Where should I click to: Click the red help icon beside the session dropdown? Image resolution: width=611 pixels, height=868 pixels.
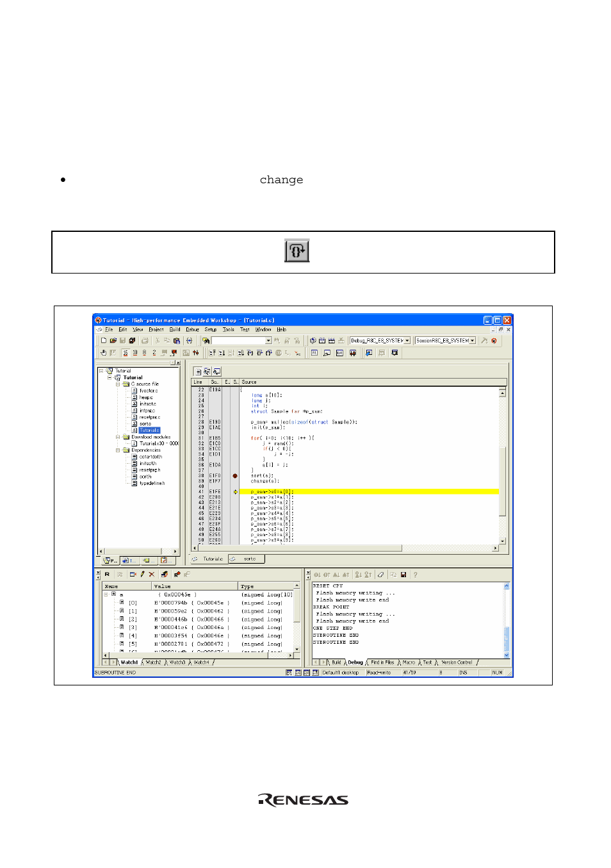494,341
